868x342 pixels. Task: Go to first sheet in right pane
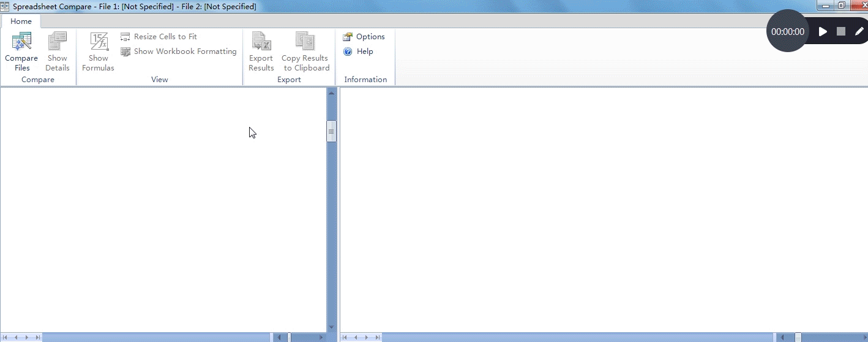click(x=346, y=338)
